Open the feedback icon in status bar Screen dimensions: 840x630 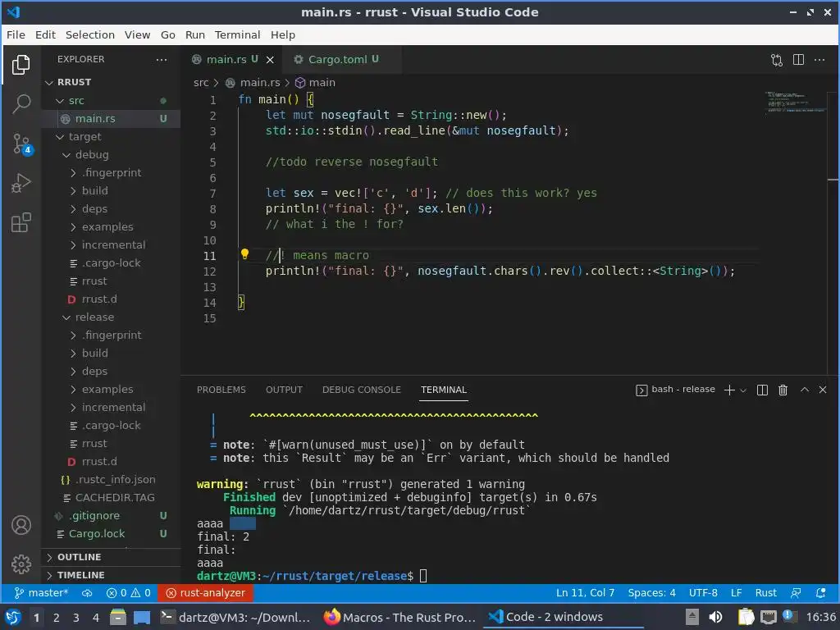796,592
